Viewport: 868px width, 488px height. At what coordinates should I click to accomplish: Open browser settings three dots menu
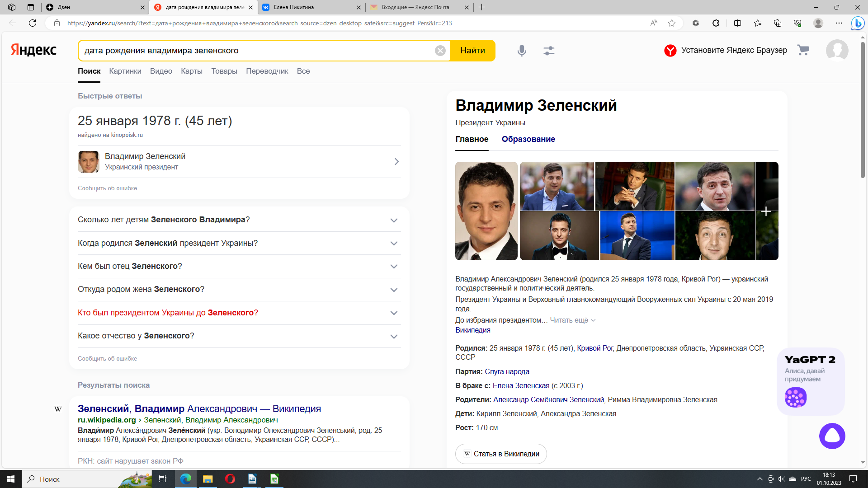pyautogui.click(x=839, y=23)
